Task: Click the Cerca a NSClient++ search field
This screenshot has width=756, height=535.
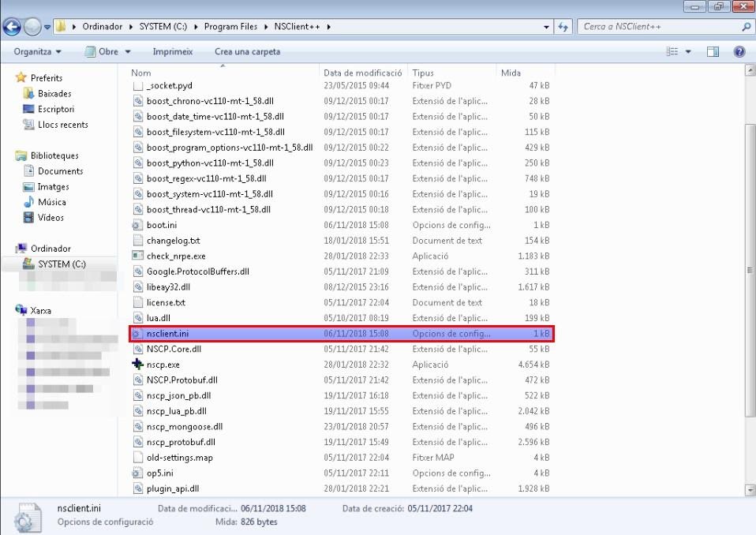Action: click(659, 27)
